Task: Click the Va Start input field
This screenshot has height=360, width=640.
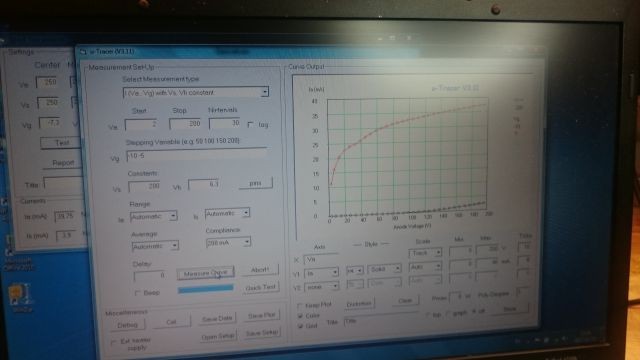Action: coord(141,124)
